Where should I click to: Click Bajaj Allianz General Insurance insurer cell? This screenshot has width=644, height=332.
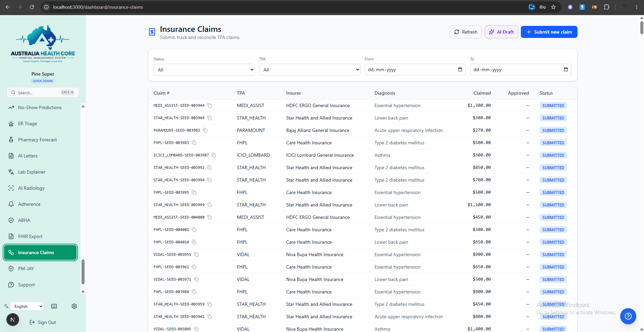(317, 130)
